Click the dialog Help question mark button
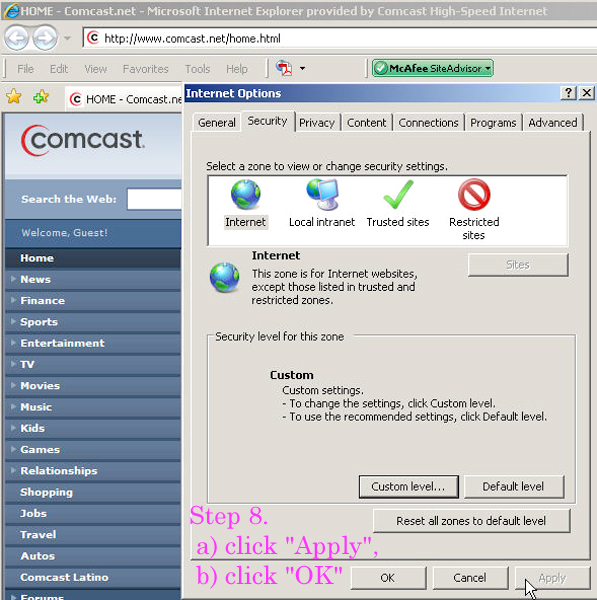This screenshot has width=597, height=600. point(568,93)
